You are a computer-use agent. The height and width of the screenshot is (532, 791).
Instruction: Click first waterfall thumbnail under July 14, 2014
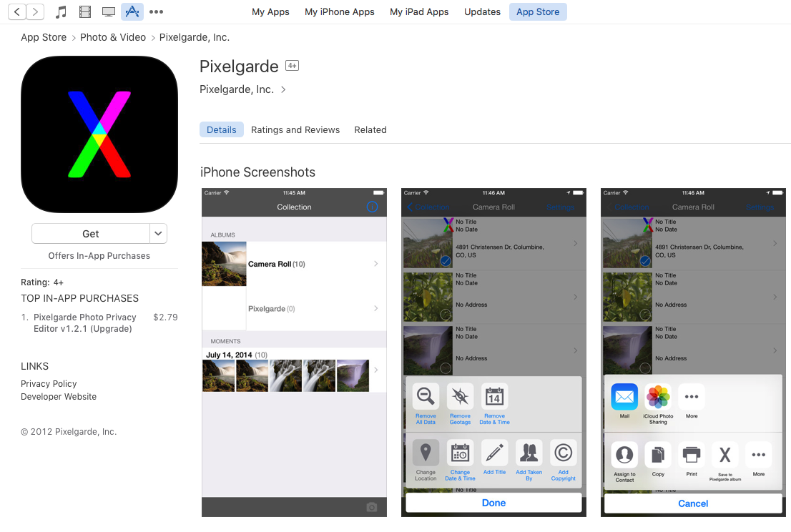218,375
